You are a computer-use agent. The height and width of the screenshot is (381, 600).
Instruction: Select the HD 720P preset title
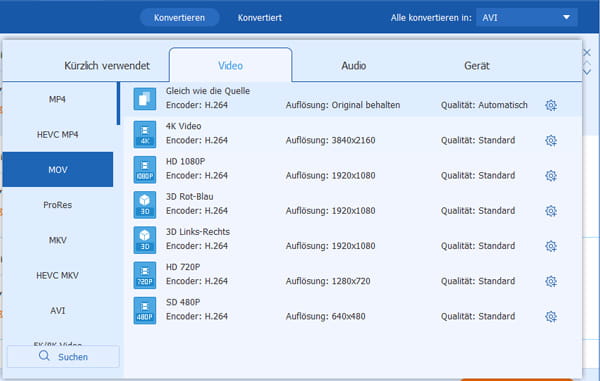[183, 267]
